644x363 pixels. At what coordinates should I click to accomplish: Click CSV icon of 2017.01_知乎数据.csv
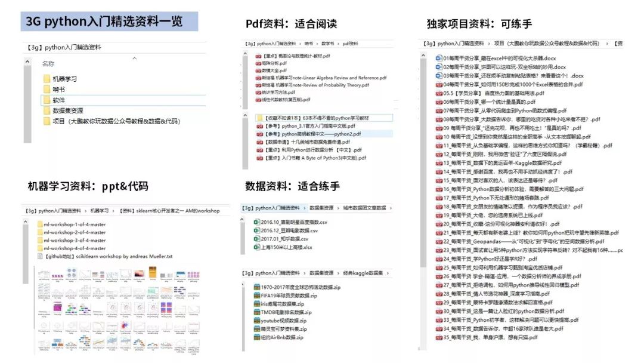tap(256, 239)
